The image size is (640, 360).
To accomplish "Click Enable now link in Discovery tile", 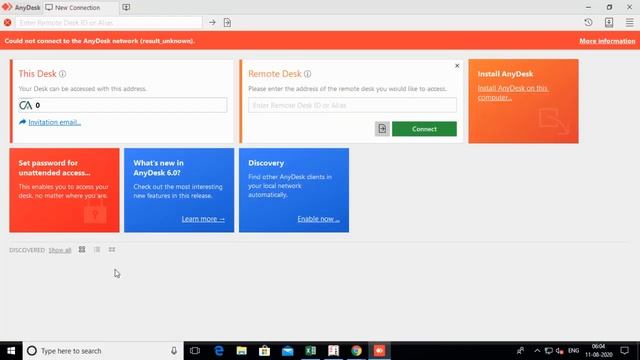I will coord(318,219).
